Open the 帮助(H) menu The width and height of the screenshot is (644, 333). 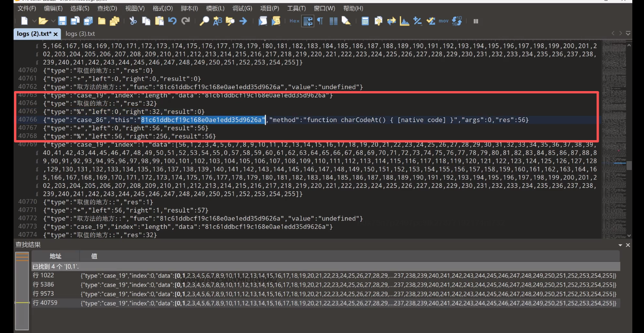click(x=353, y=8)
